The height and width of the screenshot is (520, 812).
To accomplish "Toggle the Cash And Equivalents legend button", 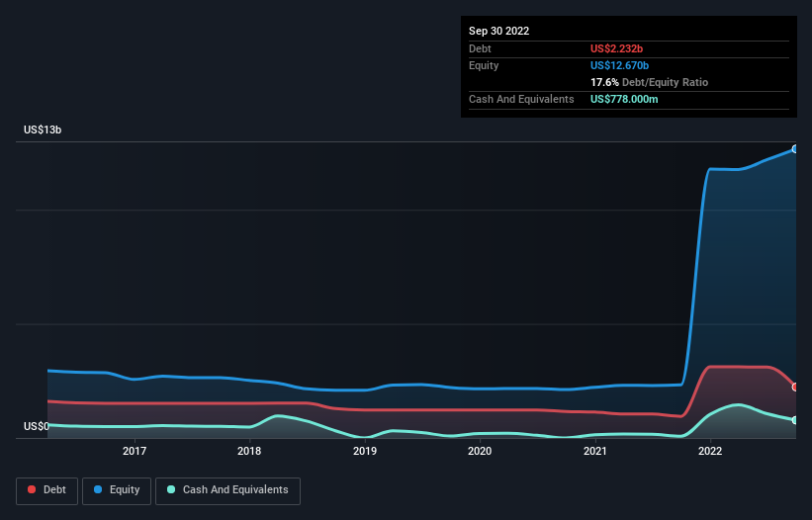I will (227, 490).
